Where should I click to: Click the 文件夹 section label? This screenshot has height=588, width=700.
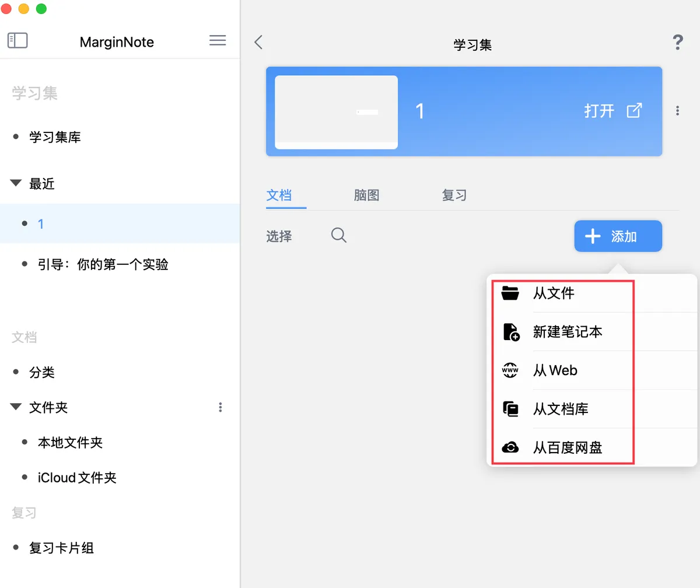(x=48, y=407)
